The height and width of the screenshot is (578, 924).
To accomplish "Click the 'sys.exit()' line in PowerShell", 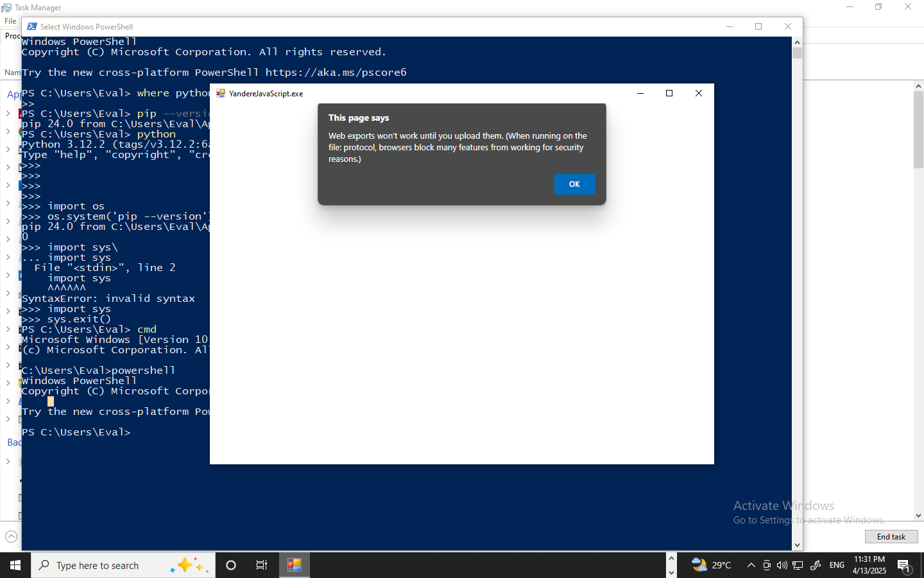I will pyautogui.click(x=66, y=319).
